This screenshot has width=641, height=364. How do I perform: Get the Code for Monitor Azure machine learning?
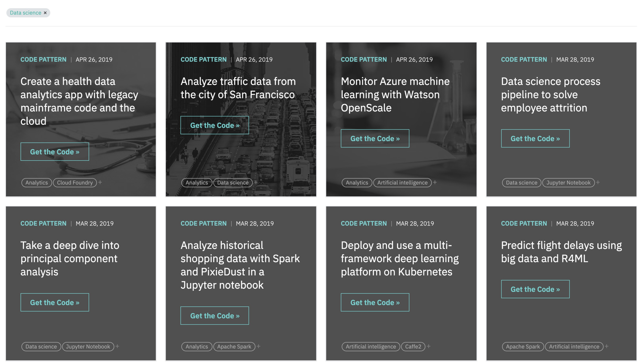coord(375,138)
